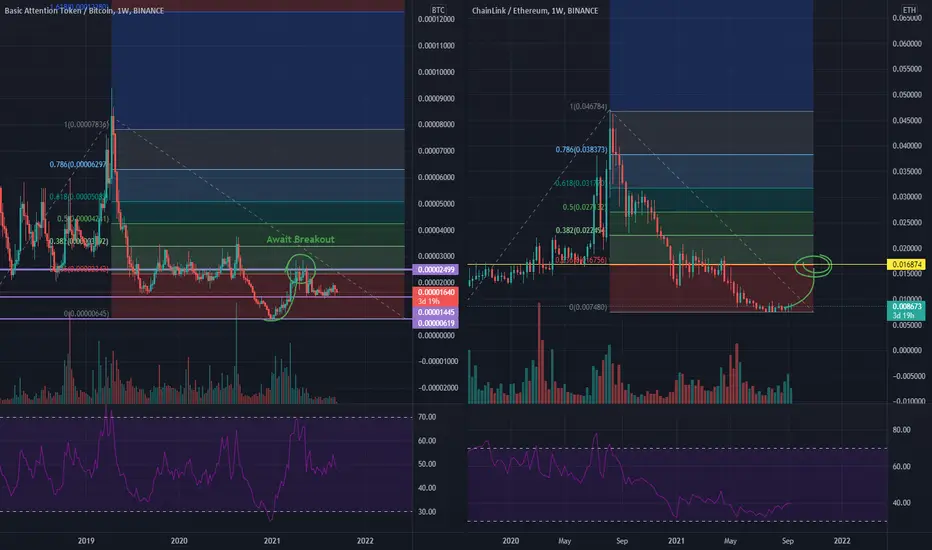This screenshot has width=932, height=550.
Task: Select the 'Await Breakout' text annotation
Action: click(x=300, y=239)
